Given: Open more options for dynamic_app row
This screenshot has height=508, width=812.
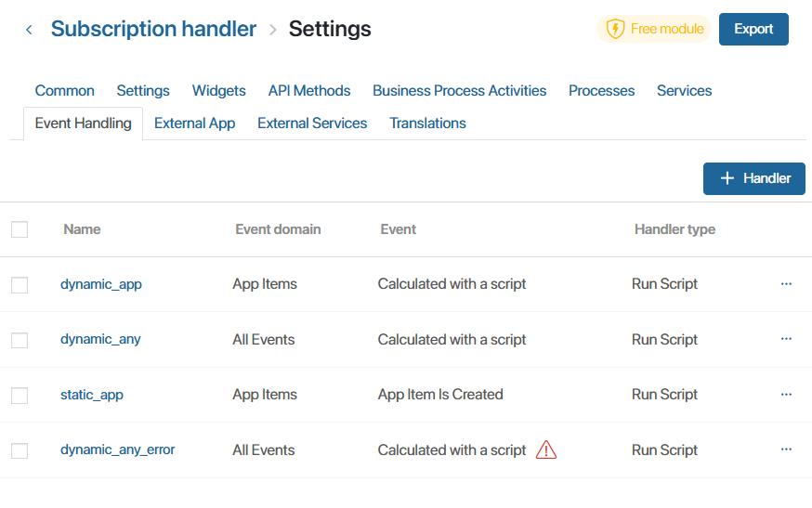Looking at the screenshot, I should click(x=786, y=284).
